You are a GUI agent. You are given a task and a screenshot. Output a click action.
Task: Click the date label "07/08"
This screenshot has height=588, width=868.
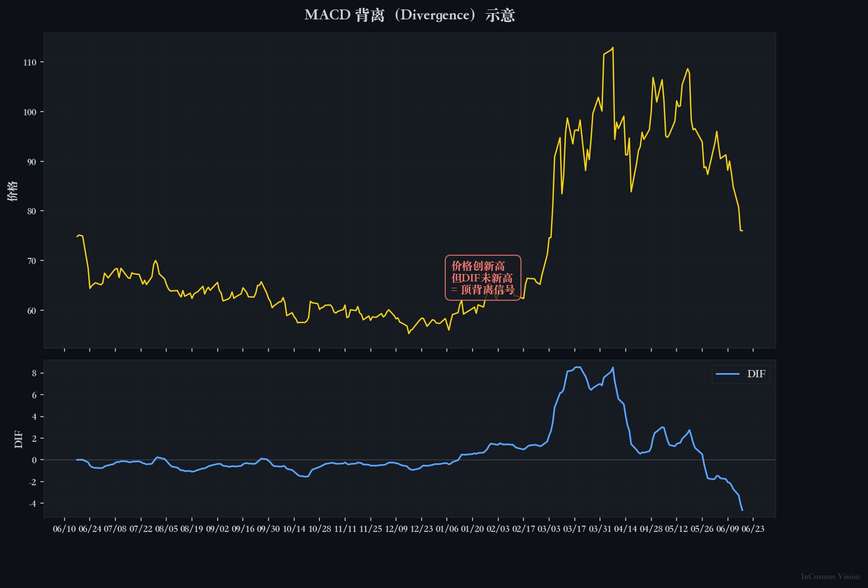point(115,529)
